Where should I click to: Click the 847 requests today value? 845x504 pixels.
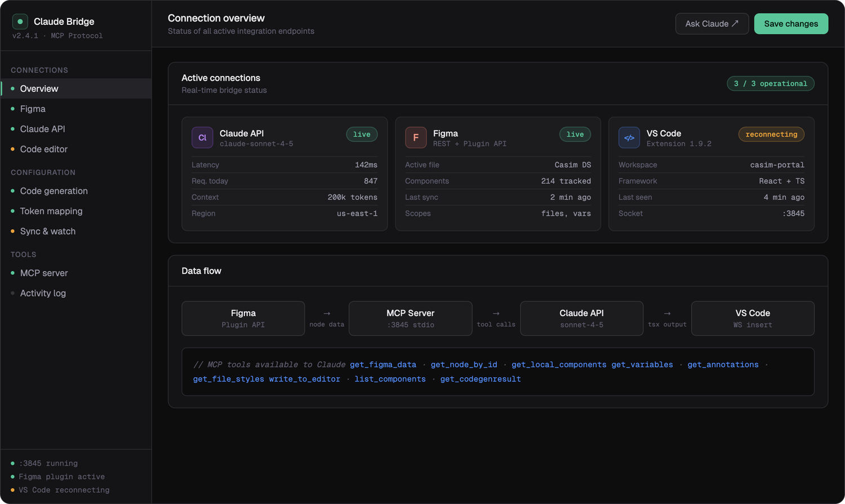[371, 181]
